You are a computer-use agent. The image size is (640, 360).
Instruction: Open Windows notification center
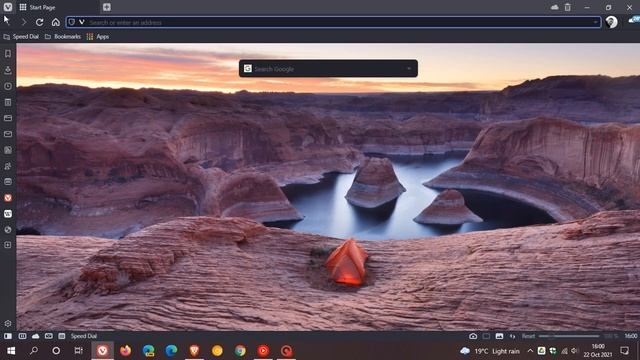[x=624, y=351]
